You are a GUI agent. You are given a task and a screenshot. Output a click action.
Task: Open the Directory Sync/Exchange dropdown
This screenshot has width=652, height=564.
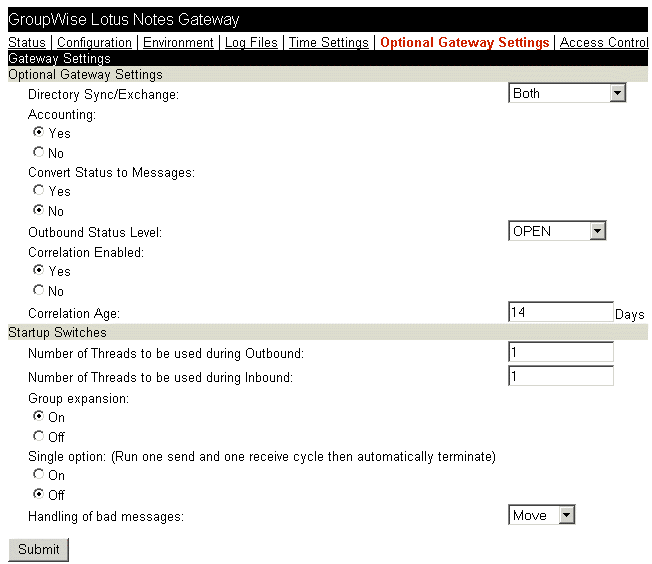567,93
